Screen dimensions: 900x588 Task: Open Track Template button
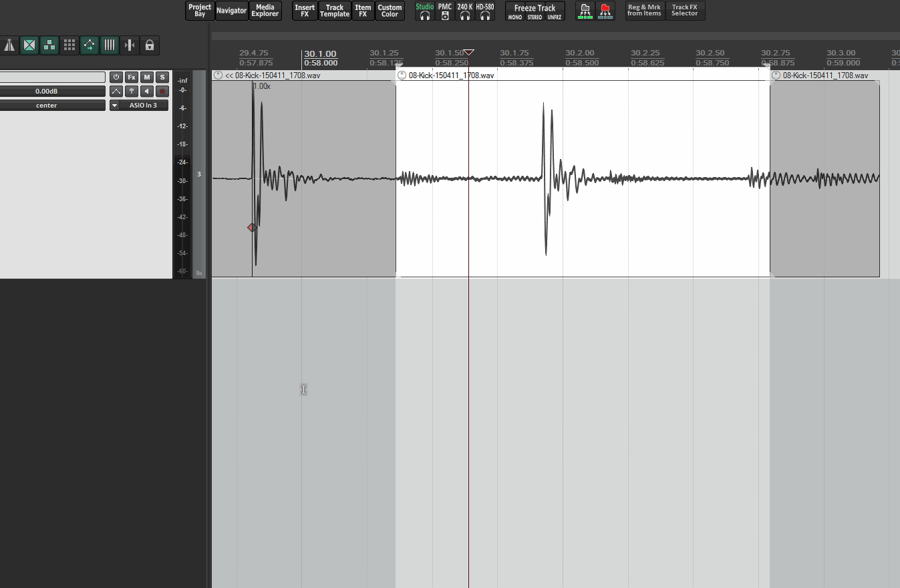coord(335,11)
